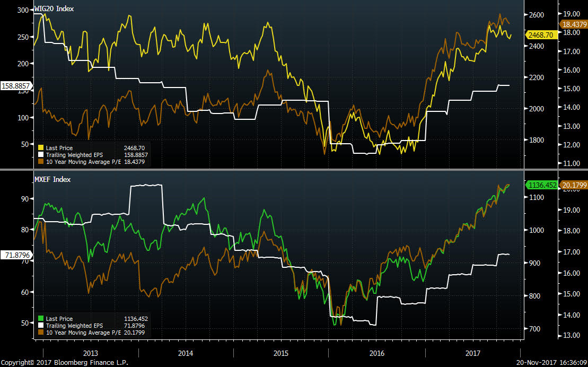588x367 pixels.
Task: Click the brown 18.4379 tag on right axis
Action: click(573, 24)
